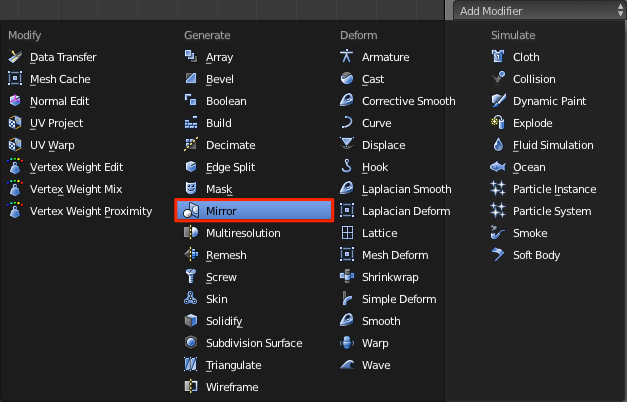Click the Mirror modifier icon

pos(191,210)
